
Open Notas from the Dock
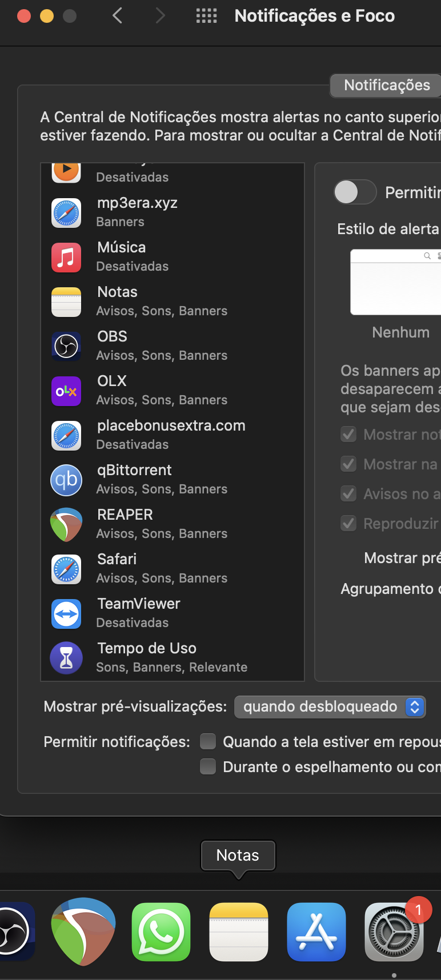pyautogui.click(x=239, y=932)
